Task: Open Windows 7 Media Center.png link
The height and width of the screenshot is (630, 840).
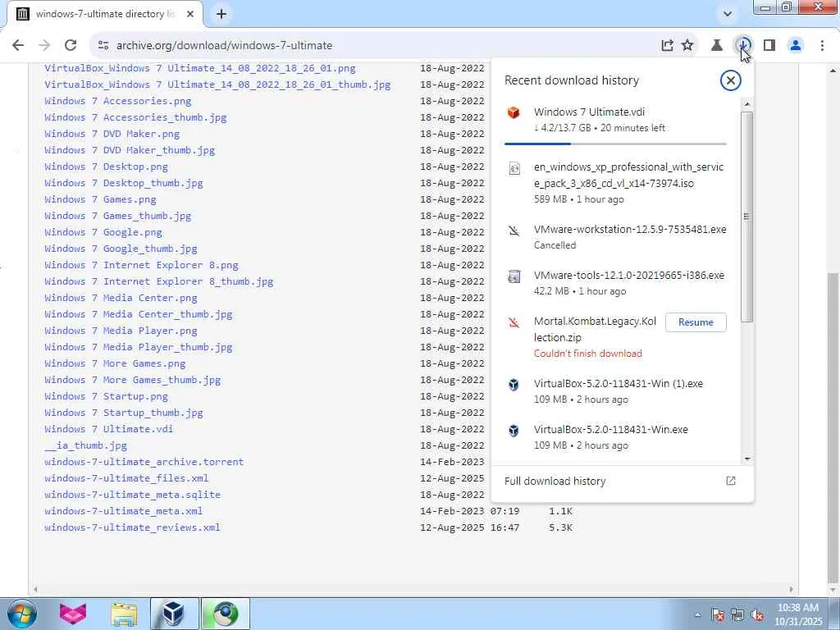Action: point(121,298)
